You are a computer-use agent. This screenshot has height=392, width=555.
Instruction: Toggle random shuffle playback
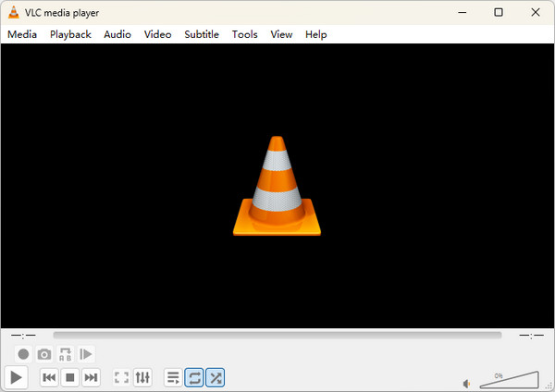pos(216,377)
